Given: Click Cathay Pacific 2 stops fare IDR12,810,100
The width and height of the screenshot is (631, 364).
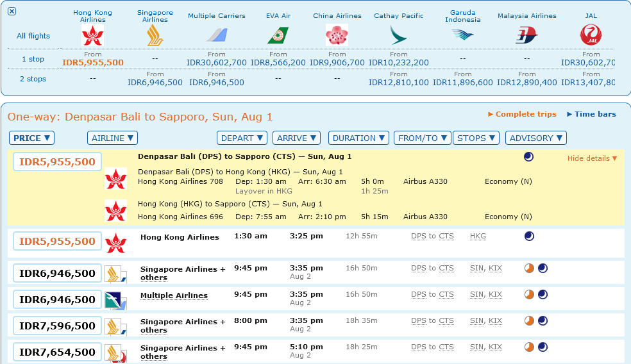Looking at the screenshot, I should tap(398, 83).
